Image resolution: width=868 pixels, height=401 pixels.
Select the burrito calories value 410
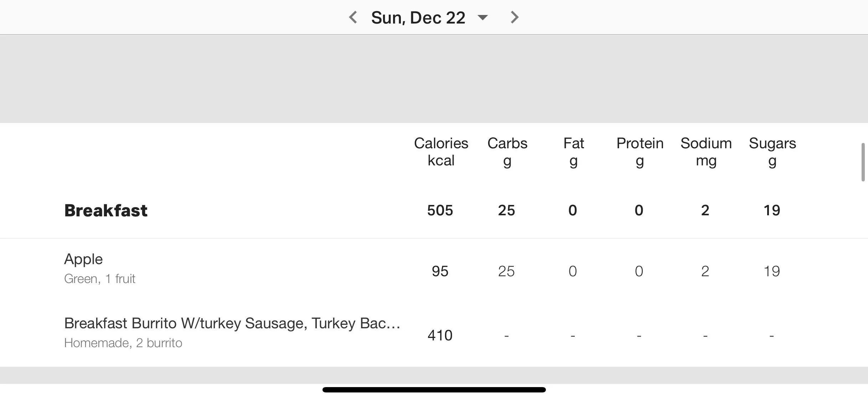pos(440,335)
